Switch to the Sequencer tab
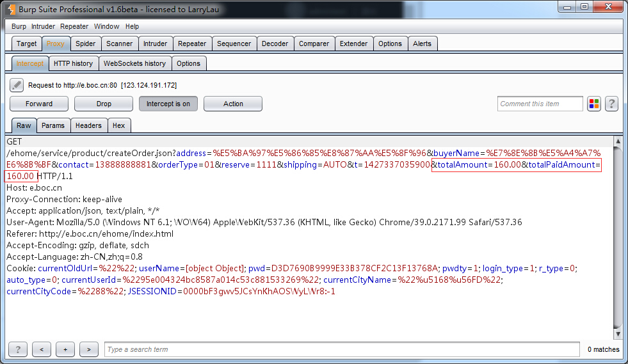 (234, 44)
